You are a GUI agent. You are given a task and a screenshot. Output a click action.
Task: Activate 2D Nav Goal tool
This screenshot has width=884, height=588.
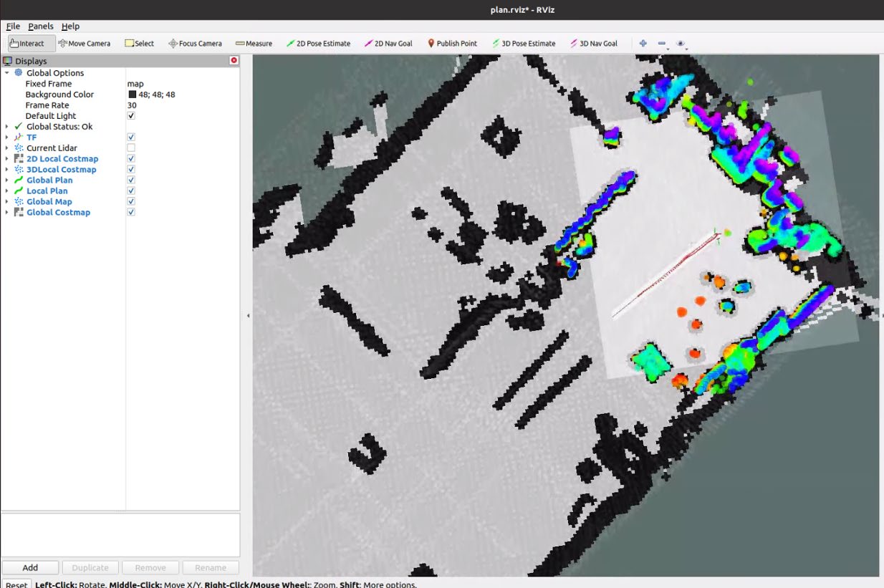click(x=388, y=43)
